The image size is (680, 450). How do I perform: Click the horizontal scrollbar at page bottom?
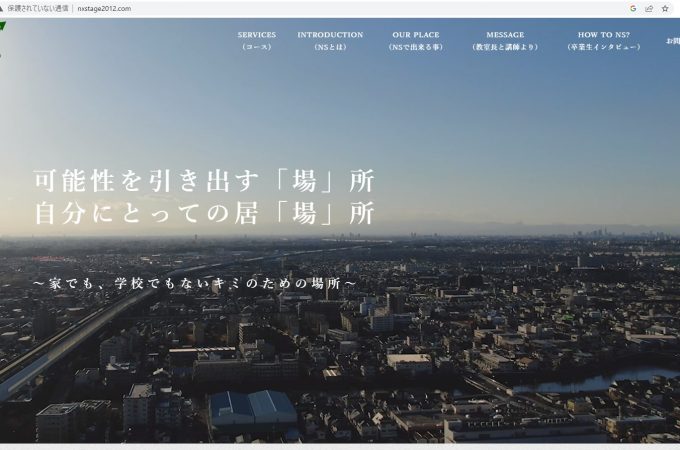(x=340, y=446)
